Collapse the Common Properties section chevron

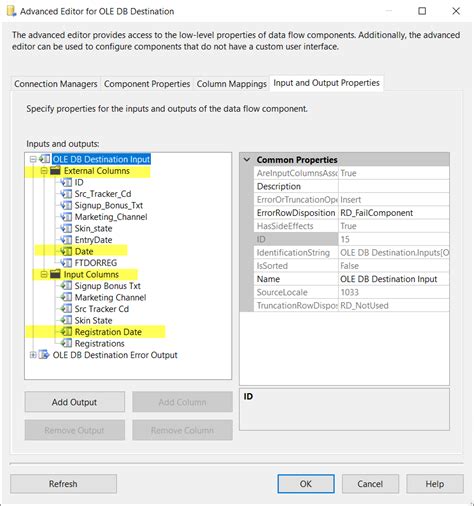(x=247, y=160)
